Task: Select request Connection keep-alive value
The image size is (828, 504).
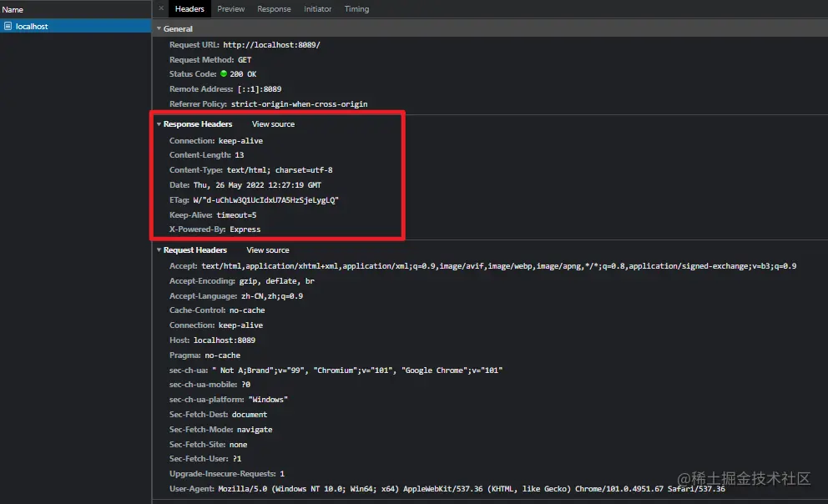Action: tap(240, 325)
